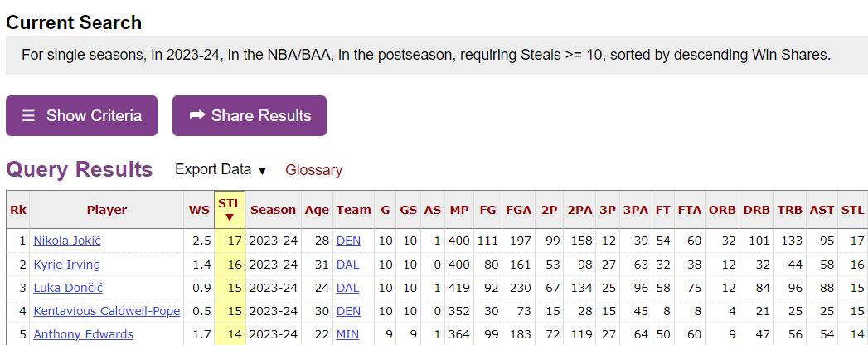868x345 pixels.
Task: Click the hamburger icon on Show Criteria
Action: 28,116
